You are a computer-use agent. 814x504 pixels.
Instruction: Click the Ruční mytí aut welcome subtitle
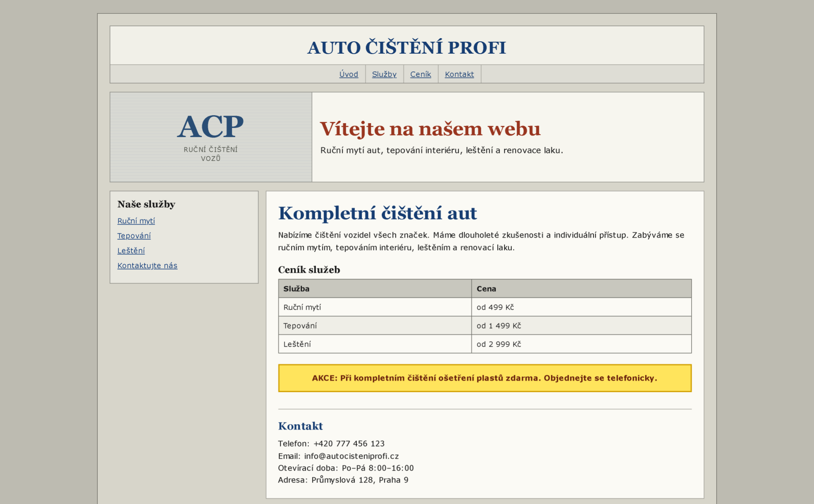pos(442,151)
